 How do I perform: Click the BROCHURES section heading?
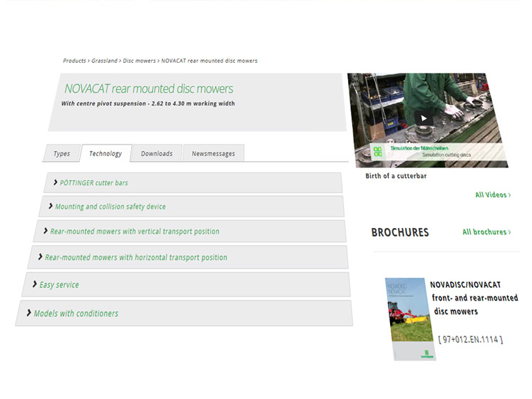400,232
